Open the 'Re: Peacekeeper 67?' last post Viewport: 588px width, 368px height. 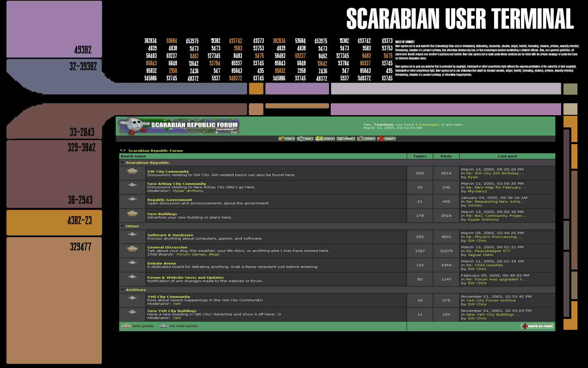(488, 251)
